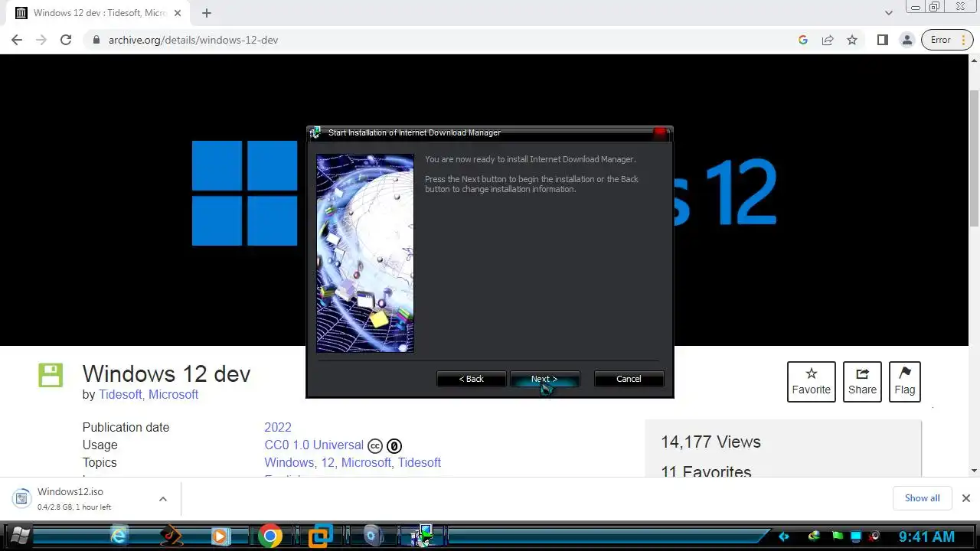Close the IDM installer with its red button
This screenshot has width=980, height=551.
[x=660, y=132]
